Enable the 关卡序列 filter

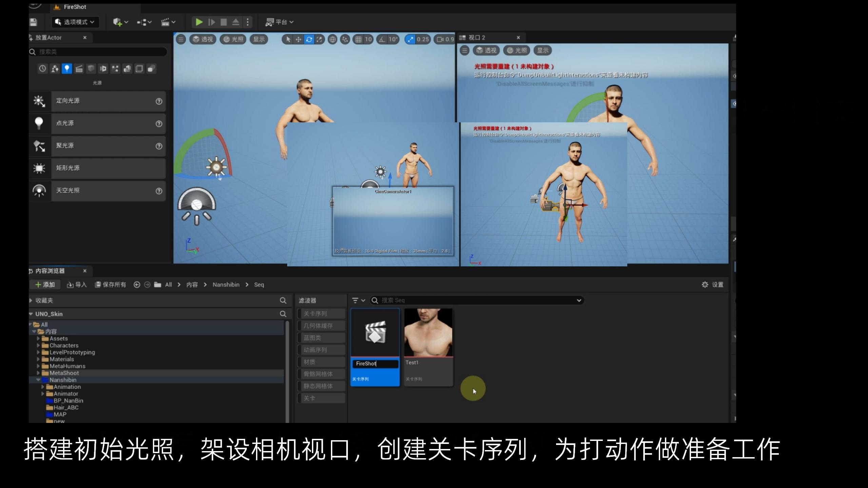pyautogui.click(x=321, y=314)
